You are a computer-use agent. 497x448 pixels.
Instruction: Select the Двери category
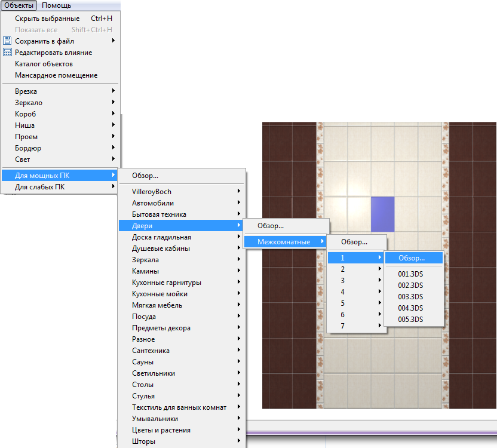pyautogui.click(x=182, y=226)
